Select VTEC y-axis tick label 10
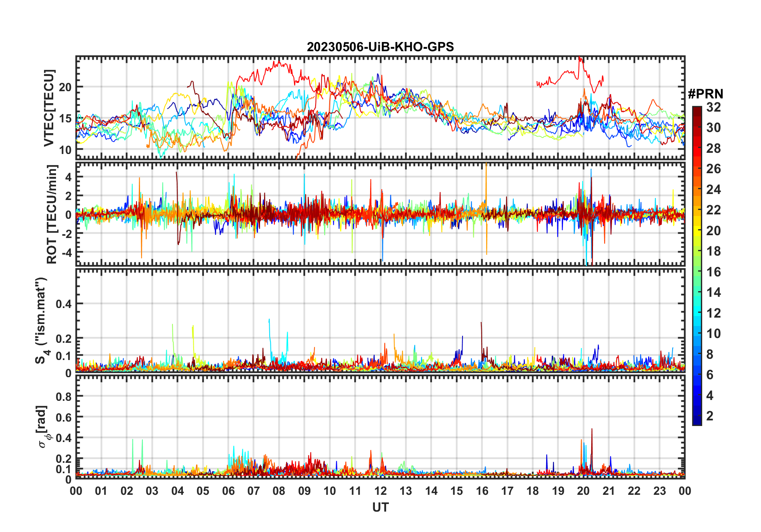Image resolution: width=761 pixels, height=532 pixels. tap(65, 150)
